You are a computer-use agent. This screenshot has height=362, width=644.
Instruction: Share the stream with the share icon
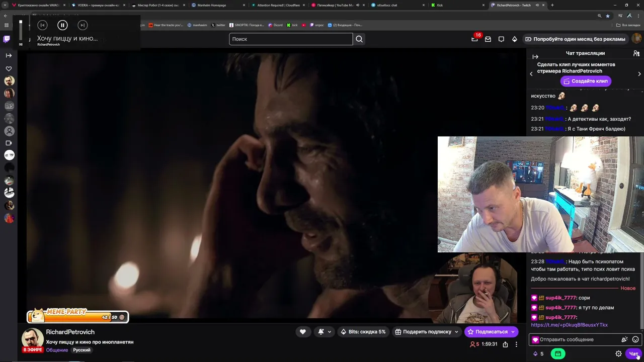(505, 344)
